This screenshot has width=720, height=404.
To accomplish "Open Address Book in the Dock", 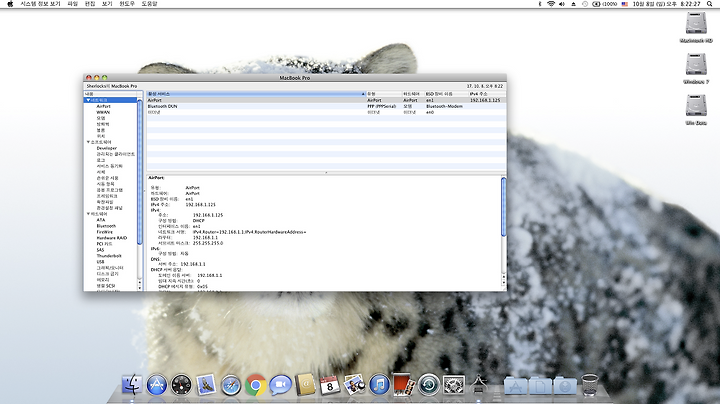I will pyautogui.click(x=305, y=384).
